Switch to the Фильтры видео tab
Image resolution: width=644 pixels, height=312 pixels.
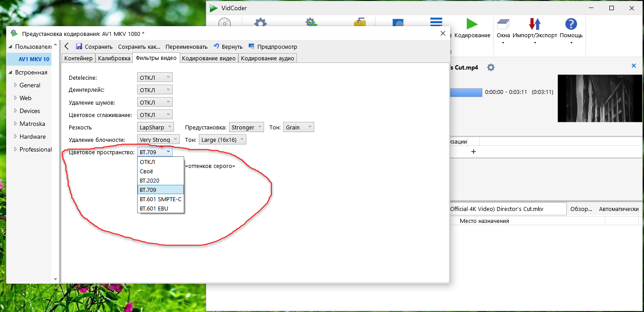click(156, 58)
